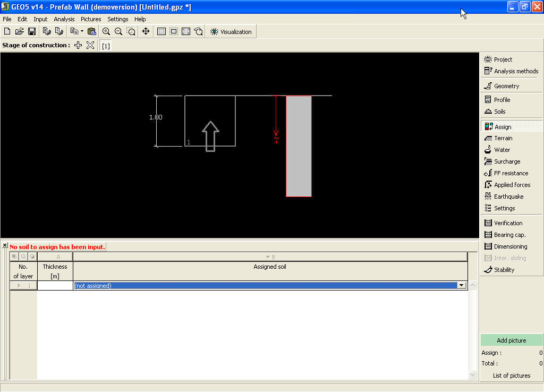Remove stage of construction with X
This screenshot has width=544, height=392.
(x=90, y=46)
